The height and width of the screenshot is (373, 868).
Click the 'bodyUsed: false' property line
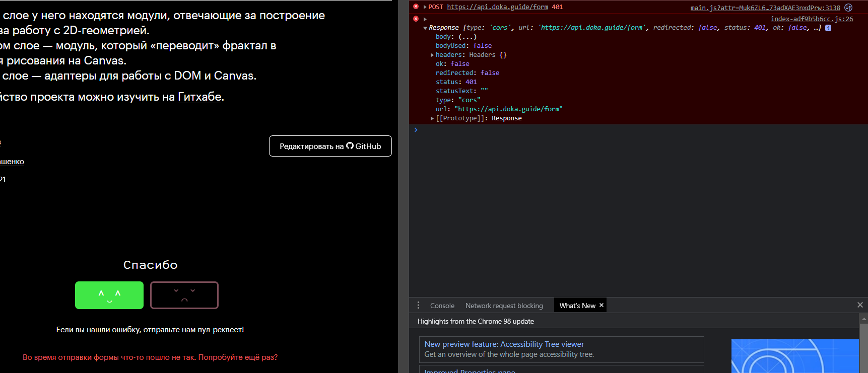463,46
